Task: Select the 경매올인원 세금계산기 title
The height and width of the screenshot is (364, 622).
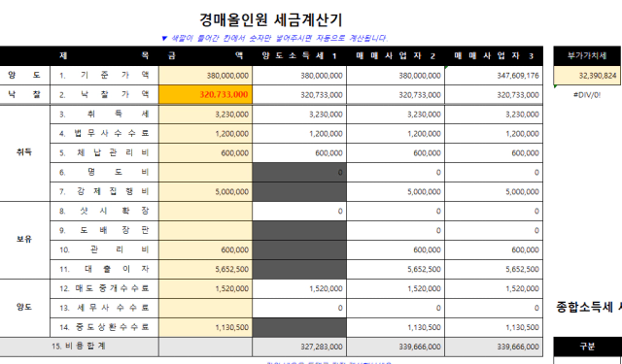Action: [x=271, y=19]
